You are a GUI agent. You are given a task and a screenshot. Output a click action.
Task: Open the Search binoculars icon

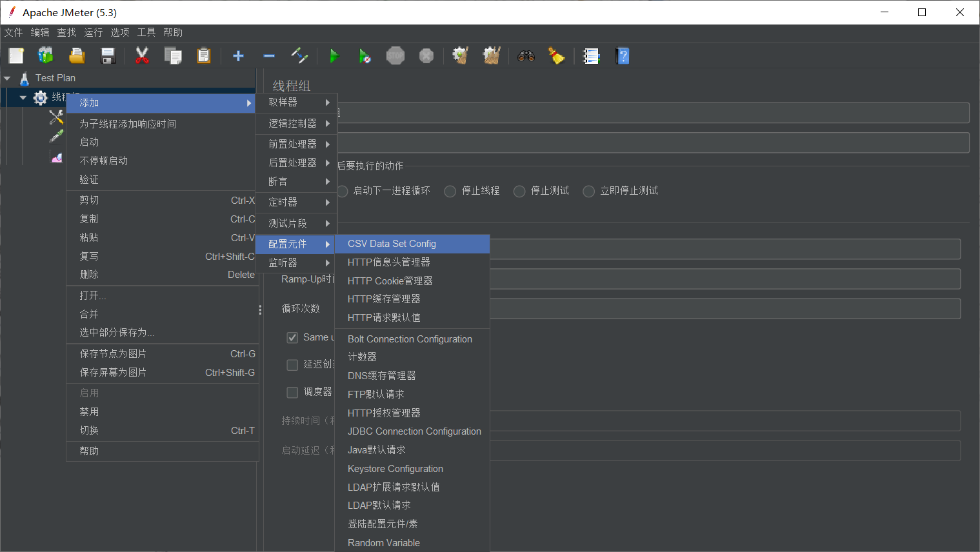(x=526, y=55)
